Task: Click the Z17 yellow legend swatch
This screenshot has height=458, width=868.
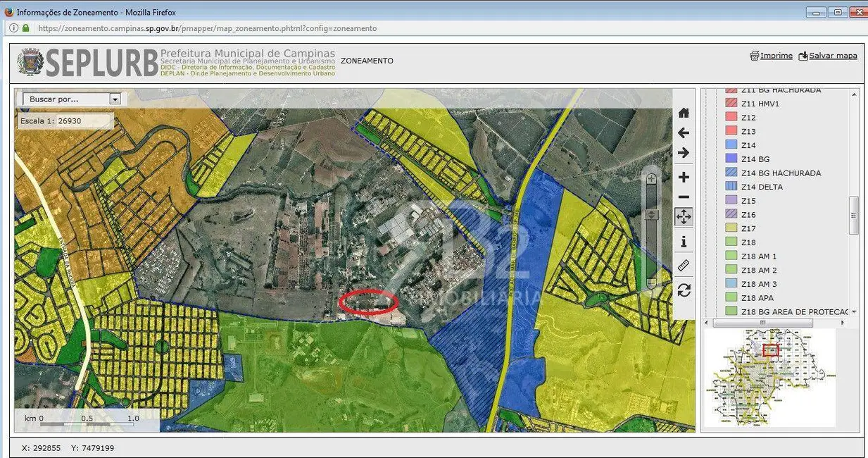Action: point(731,228)
